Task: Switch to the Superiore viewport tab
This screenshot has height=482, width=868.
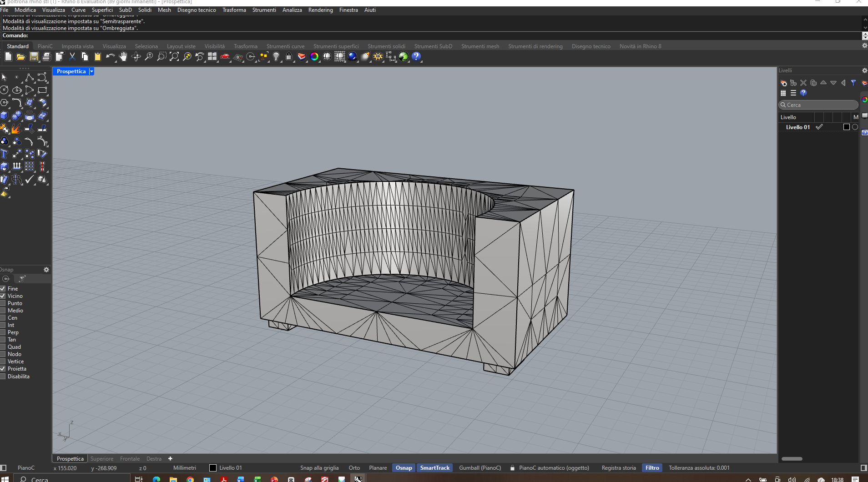Action: tap(102, 459)
